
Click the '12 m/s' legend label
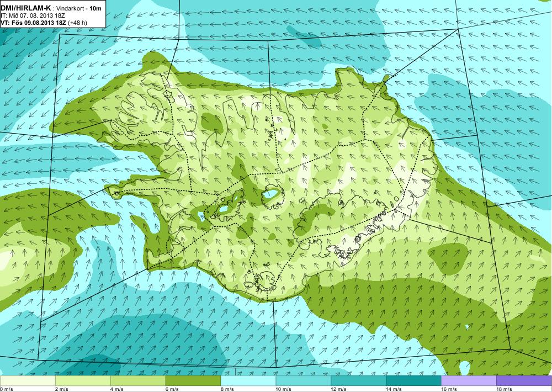pyautogui.click(x=339, y=389)
